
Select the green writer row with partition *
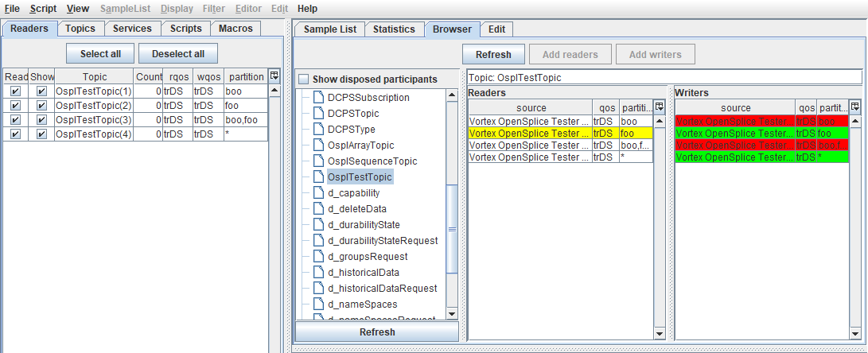(x=761, y=157)
